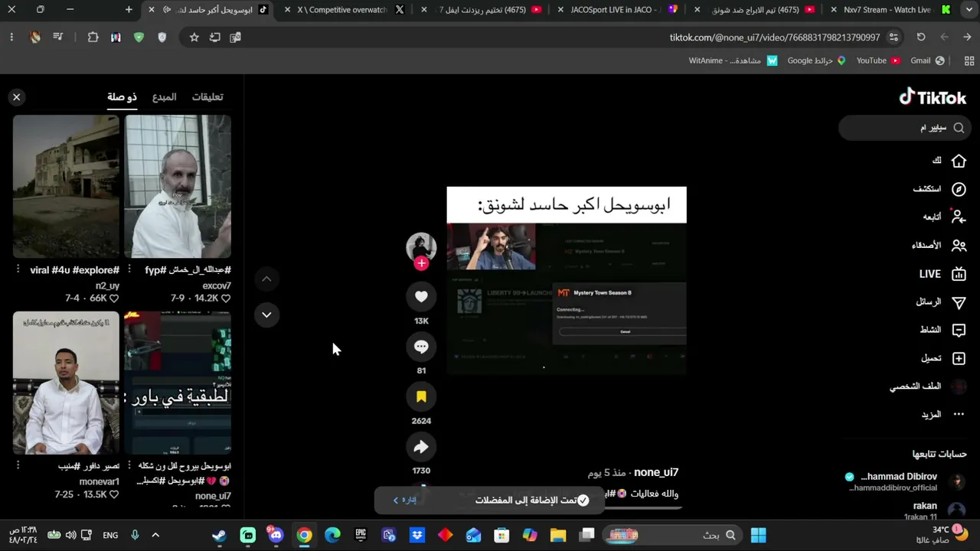Image resolution: width=980 pixels, height=551 pixels.
Task: Open the تحميل upload page
Action: (943, 358)
